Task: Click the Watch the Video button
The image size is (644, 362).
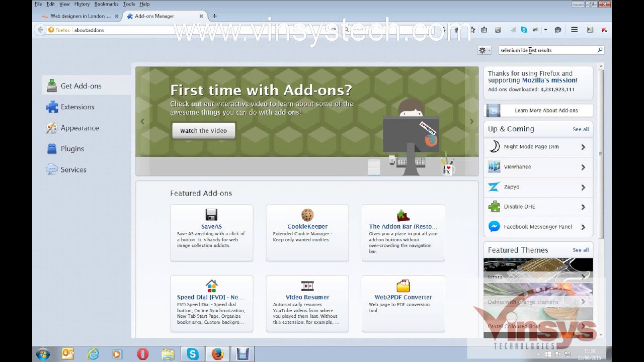Action: click(203, 131)
